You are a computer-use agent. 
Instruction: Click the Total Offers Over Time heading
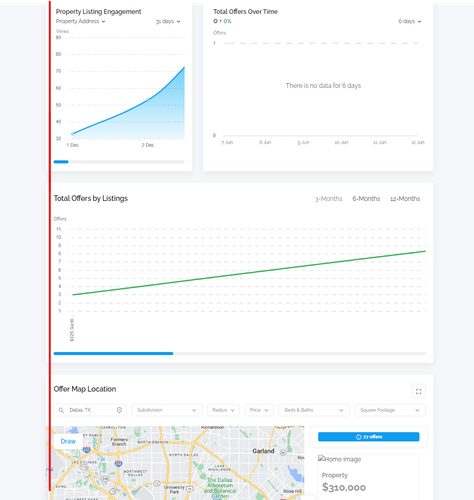[x=245, y=12]
